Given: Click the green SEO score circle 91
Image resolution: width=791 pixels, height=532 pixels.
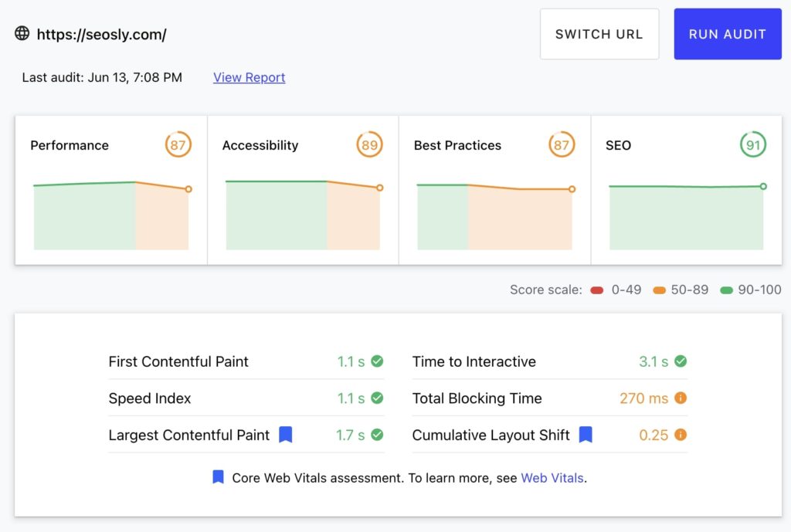Looking at the screenshot, I should click(753, 144).
